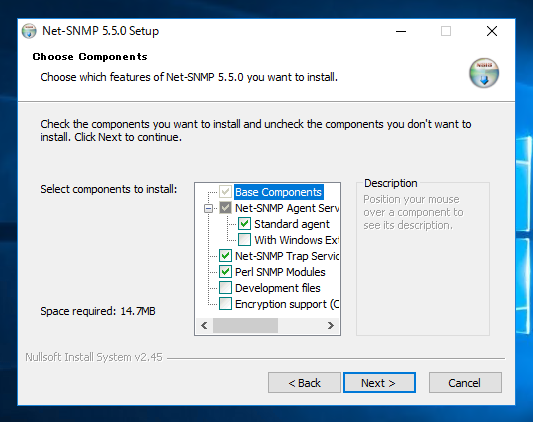Image resolution: width=533 pixels, height=422 pixels.
Task: Click the horizontal scrollbar thumb in component list
Action: [x=245, y=325]
